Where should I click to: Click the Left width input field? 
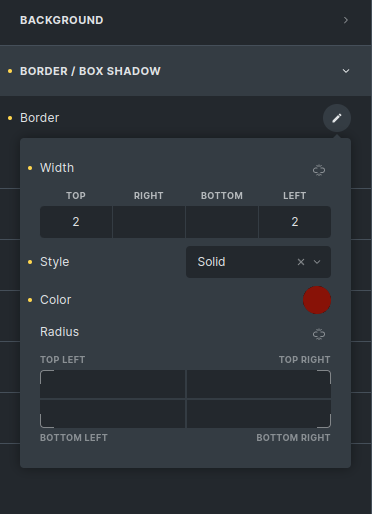click(x=295, y=222)
